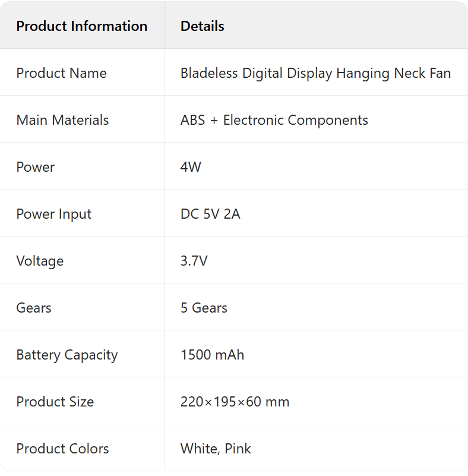Click the White, Pink colors value
The width and height of the screenshot is (468, 476).
pyautogui.click(x=216, y=449)
